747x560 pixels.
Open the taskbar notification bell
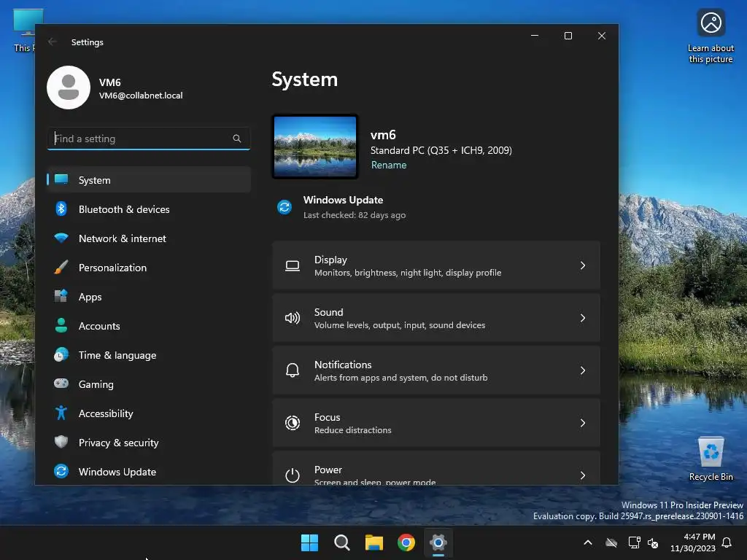tap(727, 542)
